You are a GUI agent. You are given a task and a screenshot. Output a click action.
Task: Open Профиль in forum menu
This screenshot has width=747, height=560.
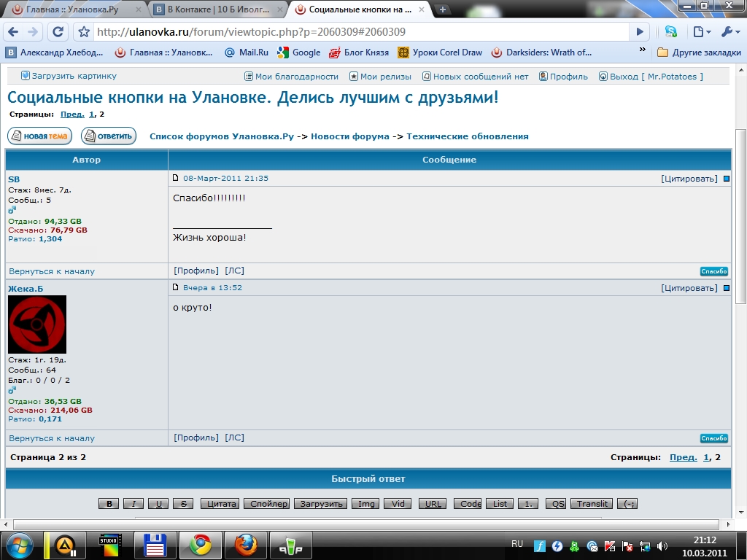[564, 76]
